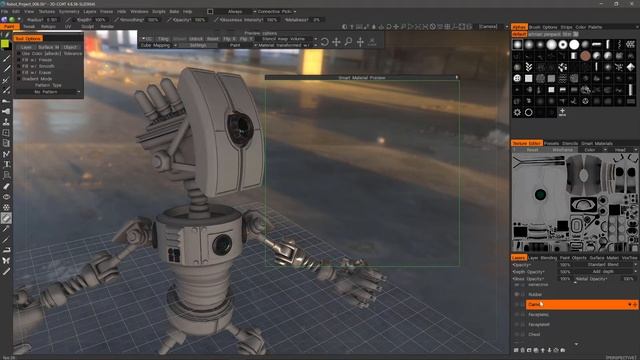
Task: Select the hollow circle outline alpha
Action: click(529, 112)
